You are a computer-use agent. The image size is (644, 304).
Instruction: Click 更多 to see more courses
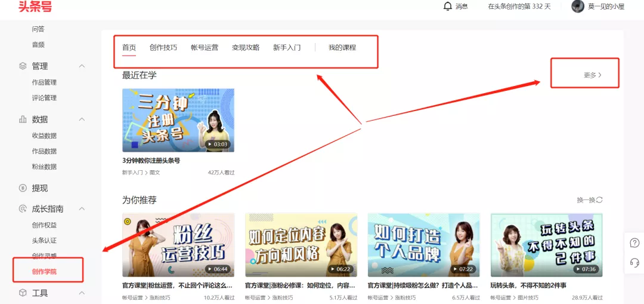tap(593, 75)
